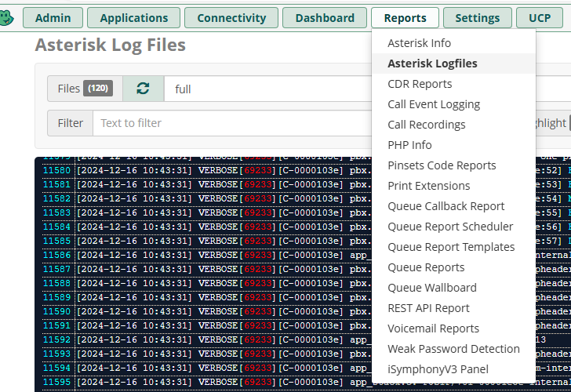Click the Asterisk Log Files heading
The width and height of the screenshot is (571, 392).
(x=111, y=45)
